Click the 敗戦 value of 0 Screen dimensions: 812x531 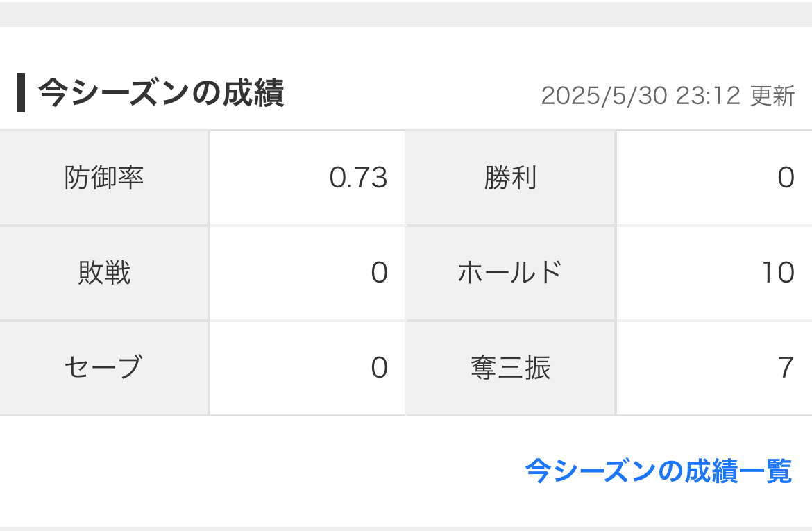(x=379, y=273)
